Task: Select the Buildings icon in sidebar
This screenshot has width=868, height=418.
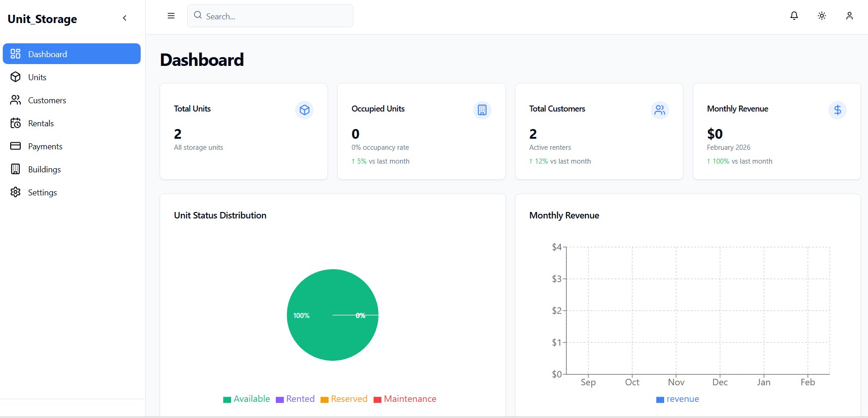Action: click(16, 169)
